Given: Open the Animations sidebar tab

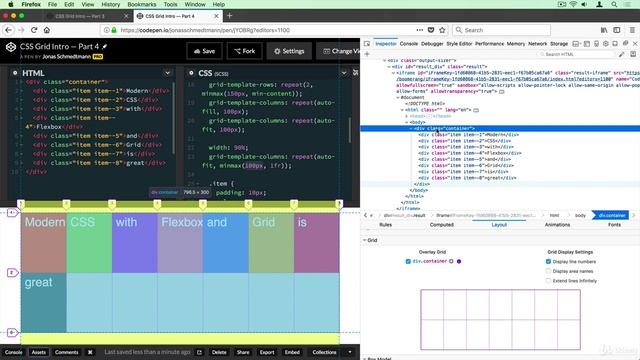Looking at the screenshot, I should (557, 225).
